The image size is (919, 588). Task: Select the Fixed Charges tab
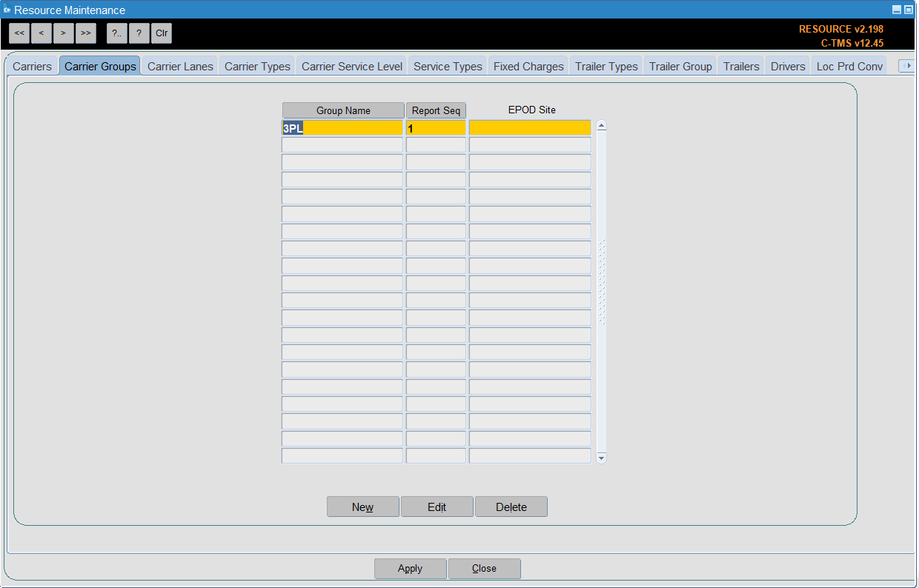point(528,66)
